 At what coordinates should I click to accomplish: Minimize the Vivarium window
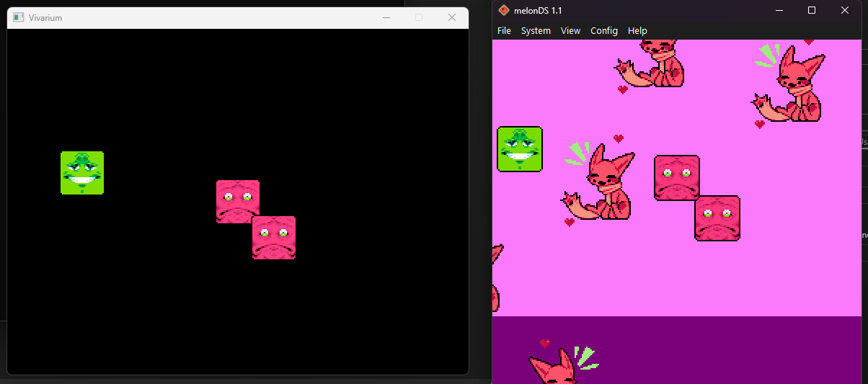pos(386,17)
